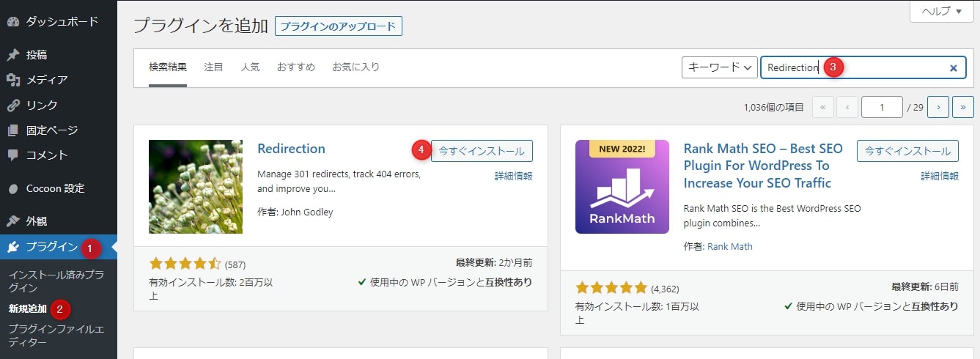Click the Cocoon 設定 circle icon

coord(13,188)
